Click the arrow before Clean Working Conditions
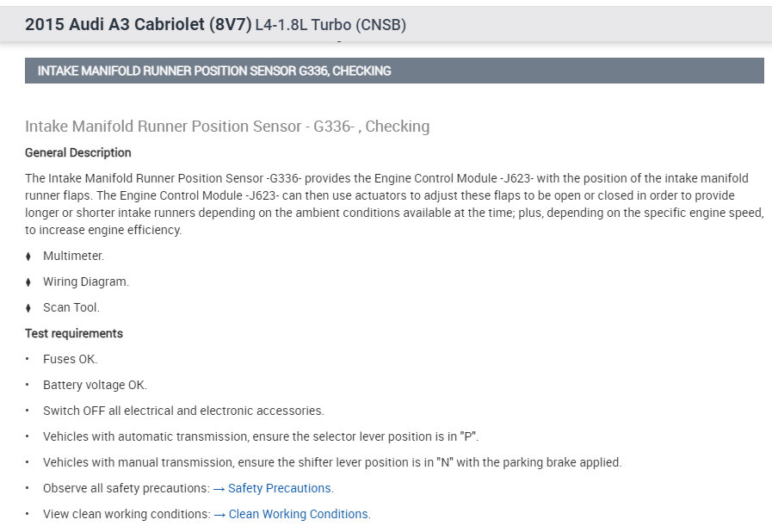This screenshot has width=772, height=532. tap(219, 514)
